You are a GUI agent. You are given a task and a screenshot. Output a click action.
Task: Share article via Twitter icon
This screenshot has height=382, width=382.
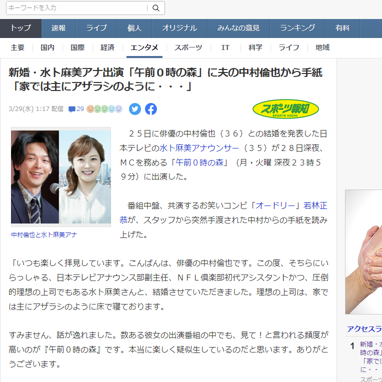(135, 109)
